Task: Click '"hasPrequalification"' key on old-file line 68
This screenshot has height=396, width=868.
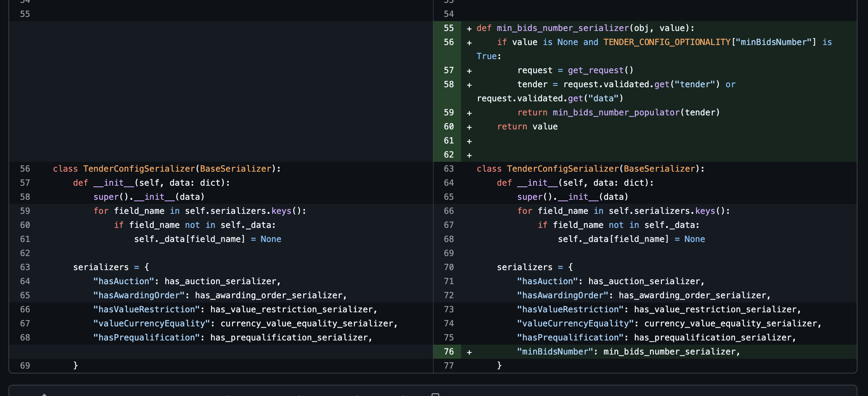Action: click(x=147, y=338)
